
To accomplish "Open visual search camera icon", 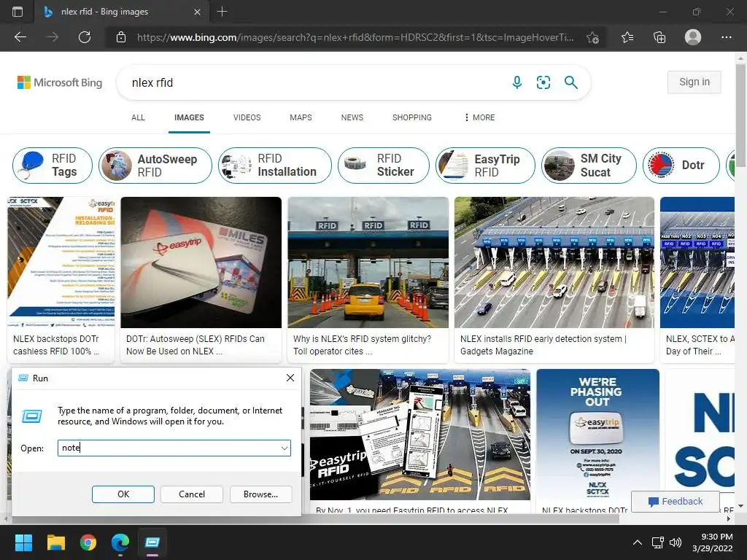I will 543,82.
